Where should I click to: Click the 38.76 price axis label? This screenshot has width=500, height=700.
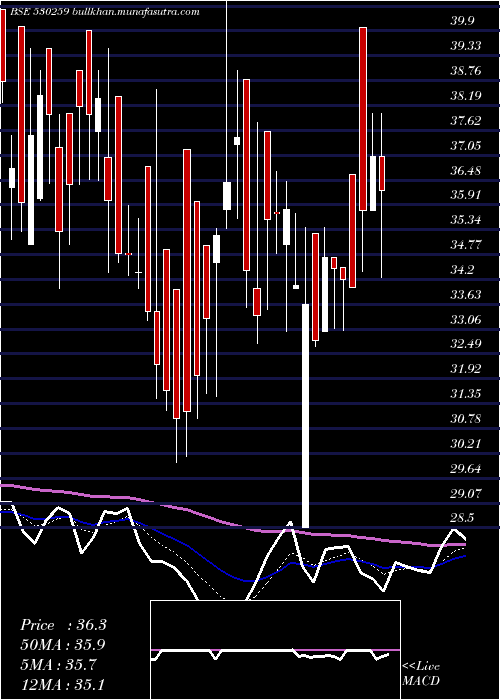[x=467, y=71]
